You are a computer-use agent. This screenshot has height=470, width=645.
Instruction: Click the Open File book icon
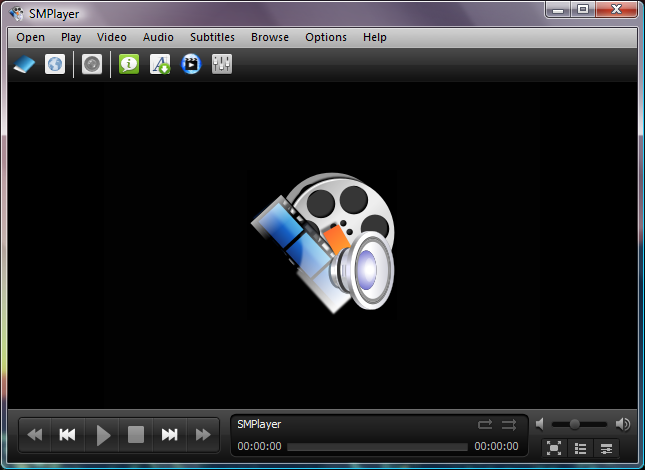24,64
